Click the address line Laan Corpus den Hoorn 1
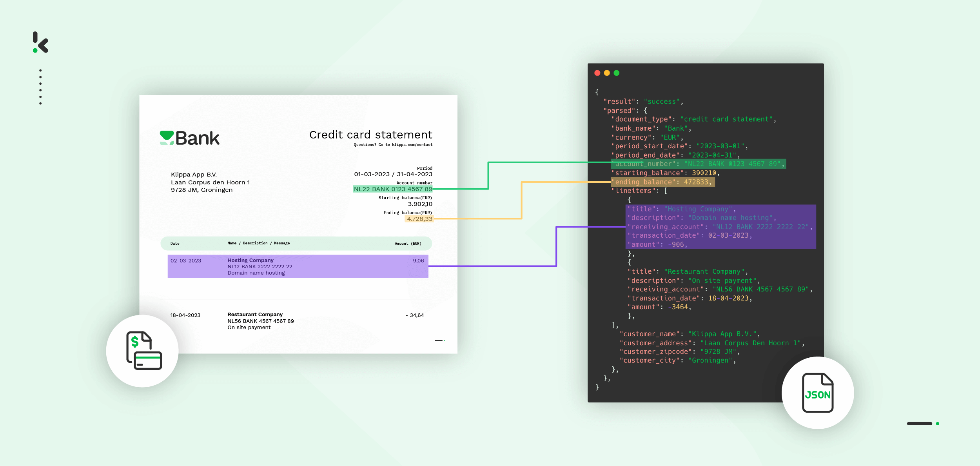The height and width of the screenshot is (466, 980). (210, 182)
